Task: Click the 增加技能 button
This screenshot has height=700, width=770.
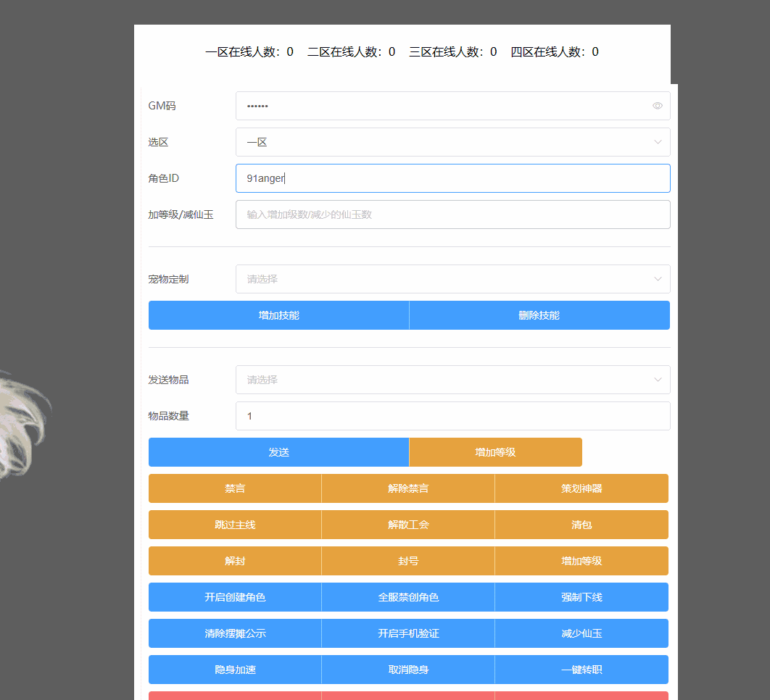Action: 278,315
